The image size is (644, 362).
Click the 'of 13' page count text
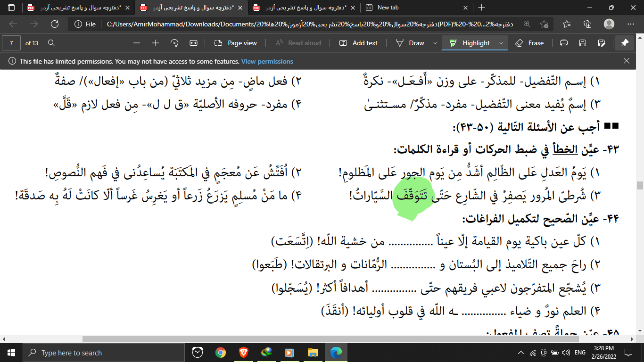click(32, 43)
